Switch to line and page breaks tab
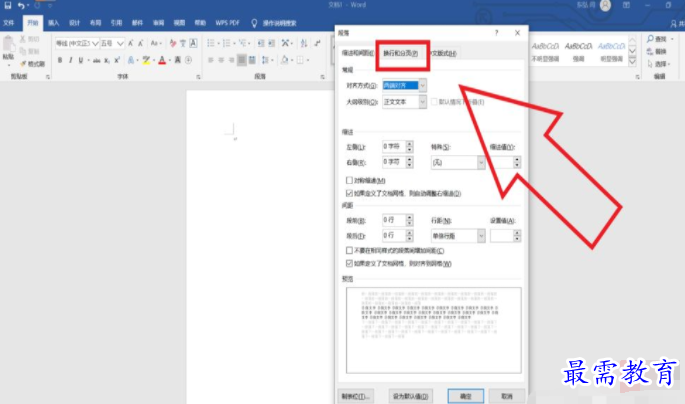Screen dimensions: 685x404 [x=401, y=53]
